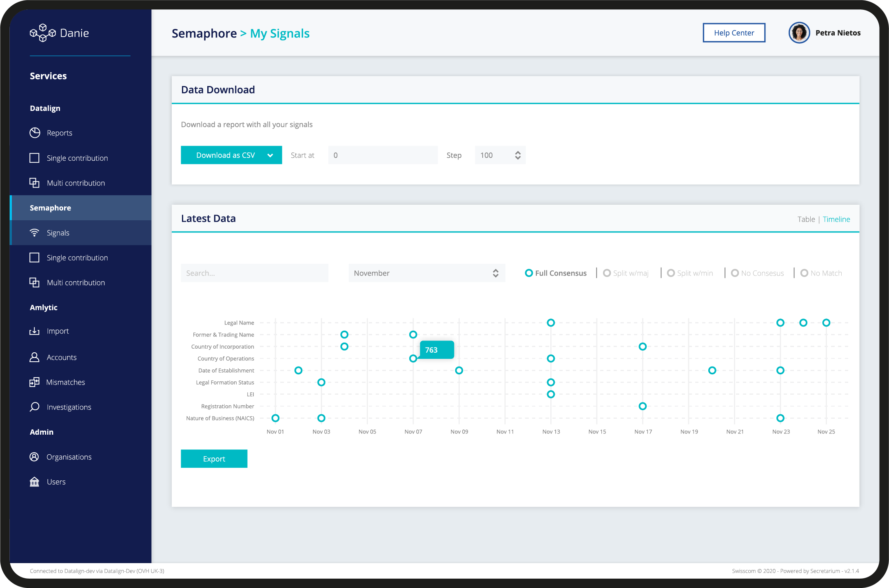
Task: Open the November month dropdown
Action: (x=426, y=273)
